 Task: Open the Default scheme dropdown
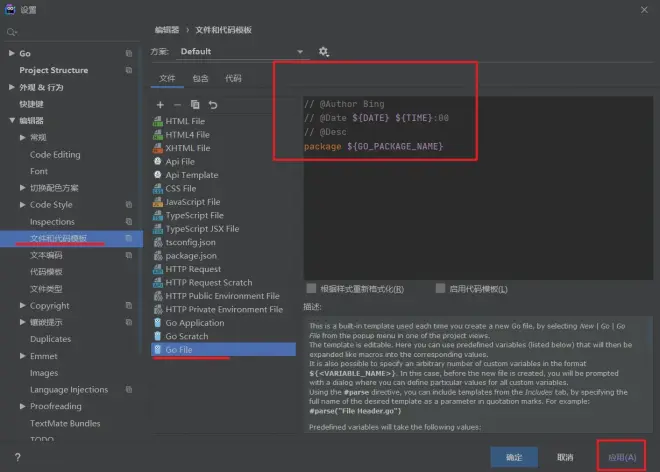pos(242,52)
